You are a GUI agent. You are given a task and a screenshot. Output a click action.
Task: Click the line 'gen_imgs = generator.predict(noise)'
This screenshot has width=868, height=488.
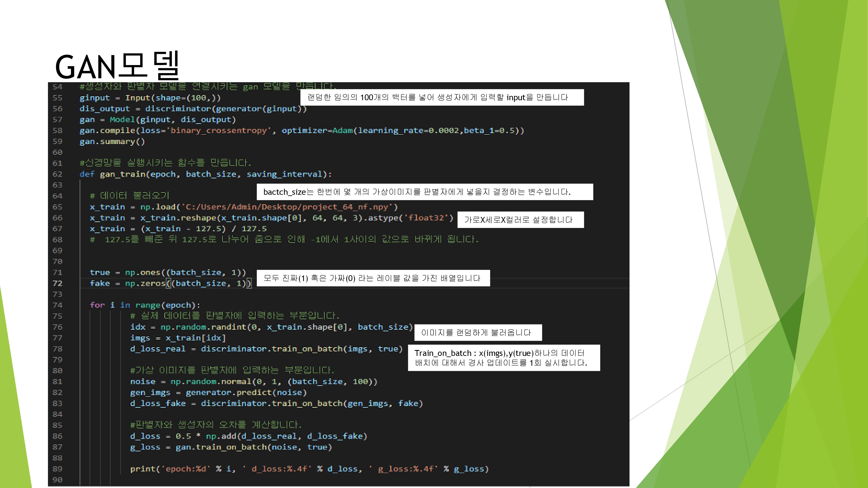(x=218, y=392)
